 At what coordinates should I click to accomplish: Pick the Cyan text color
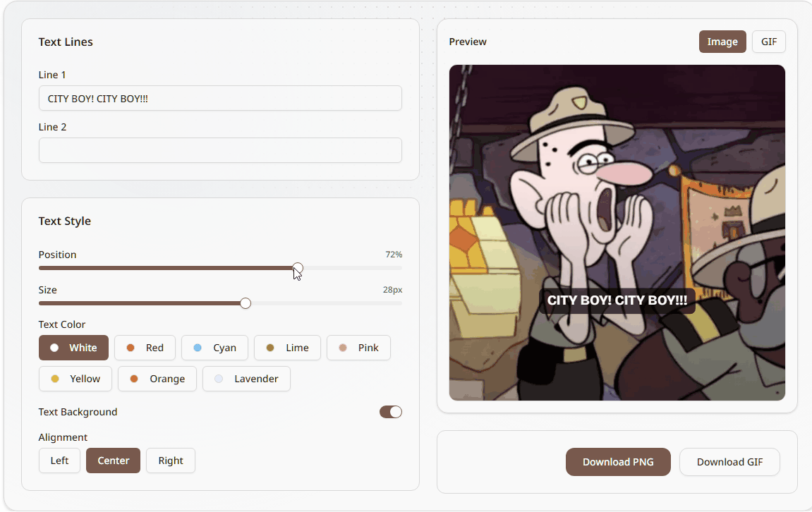(x=214, y=348)
